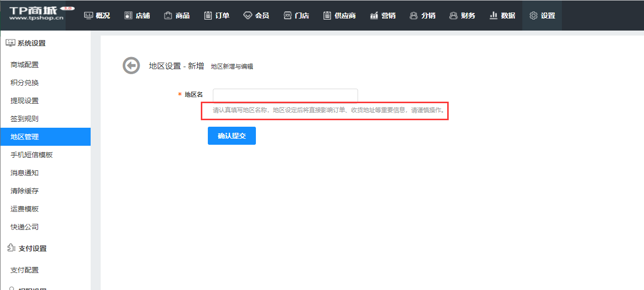This screenshot has height=290, width=644.
Task: Select 积分兑换 in the sidebar
Action: point(25,83)
